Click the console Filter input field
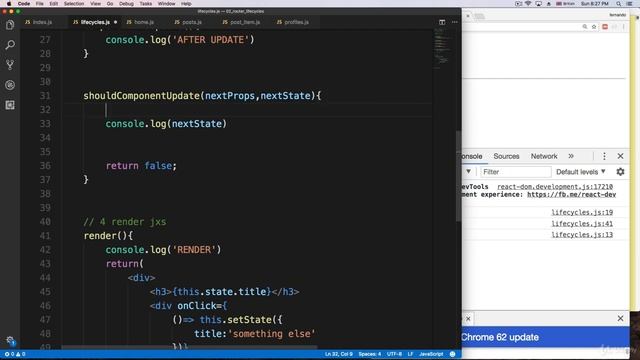640x360 pixels. (516, 172)
